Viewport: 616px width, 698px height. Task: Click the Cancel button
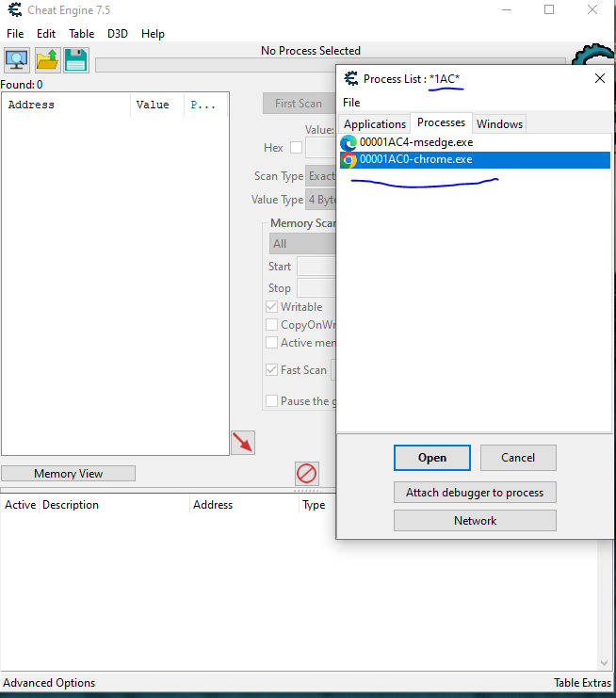[518, 458]
